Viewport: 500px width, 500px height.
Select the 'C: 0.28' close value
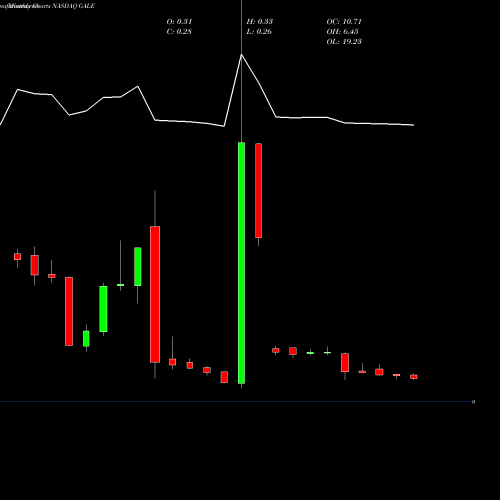179,31
